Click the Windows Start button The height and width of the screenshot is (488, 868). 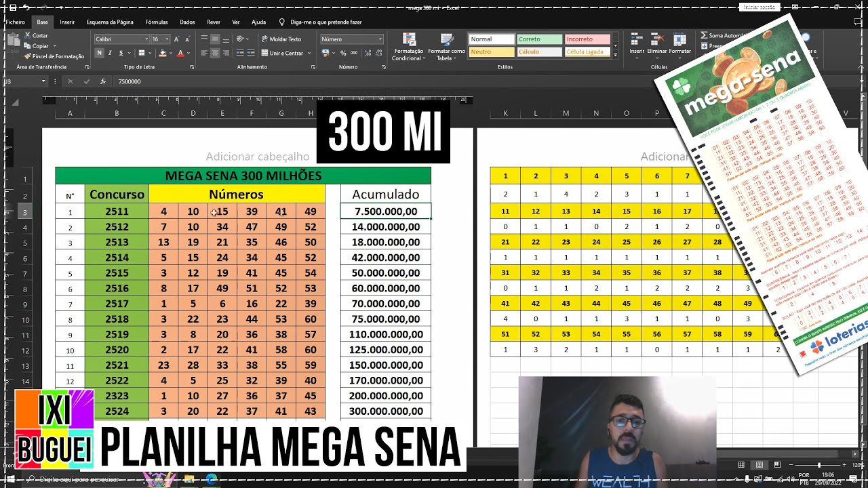[12, 479]
